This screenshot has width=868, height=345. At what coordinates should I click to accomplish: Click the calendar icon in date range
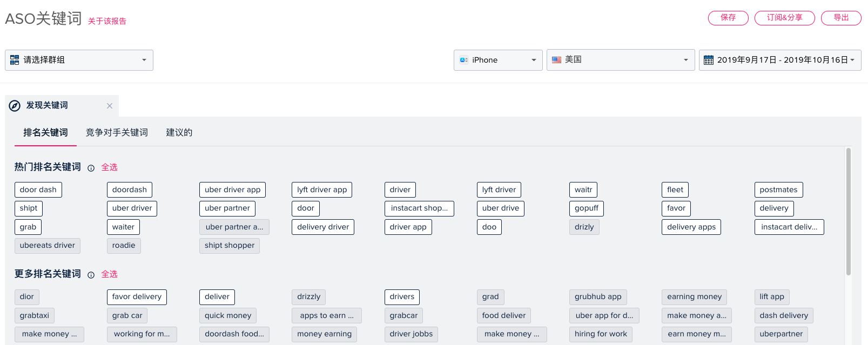(709, 60)
